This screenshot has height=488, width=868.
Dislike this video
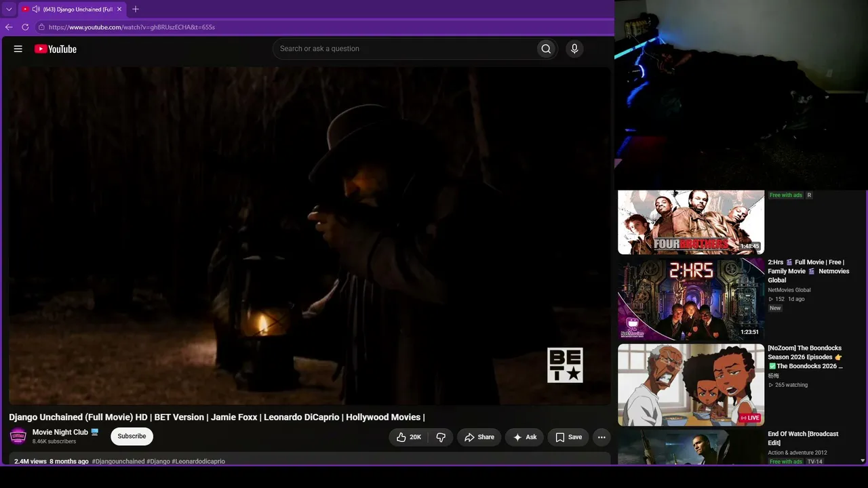(441, 437)
